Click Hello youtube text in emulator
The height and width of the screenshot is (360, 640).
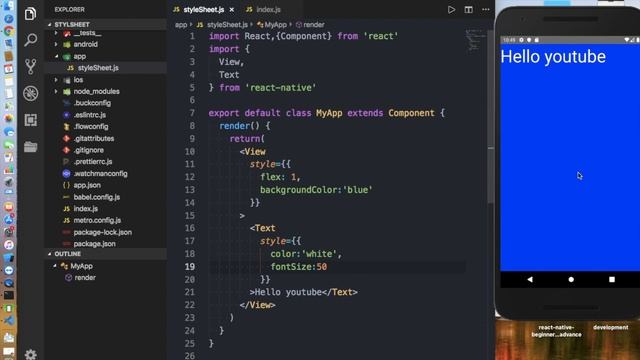pos(553,57)
